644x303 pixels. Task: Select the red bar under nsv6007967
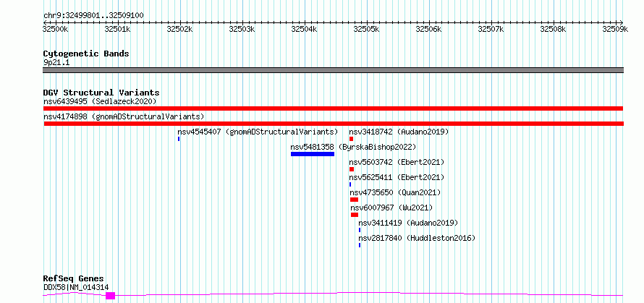pyautogui.click(x=355, y=215)
